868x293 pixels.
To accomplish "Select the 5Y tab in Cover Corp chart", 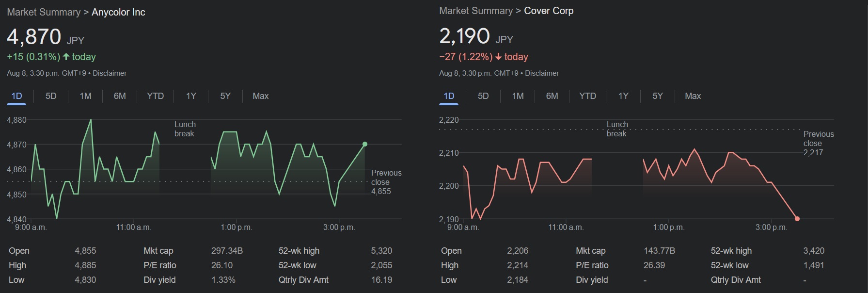I will pos(658,96).
